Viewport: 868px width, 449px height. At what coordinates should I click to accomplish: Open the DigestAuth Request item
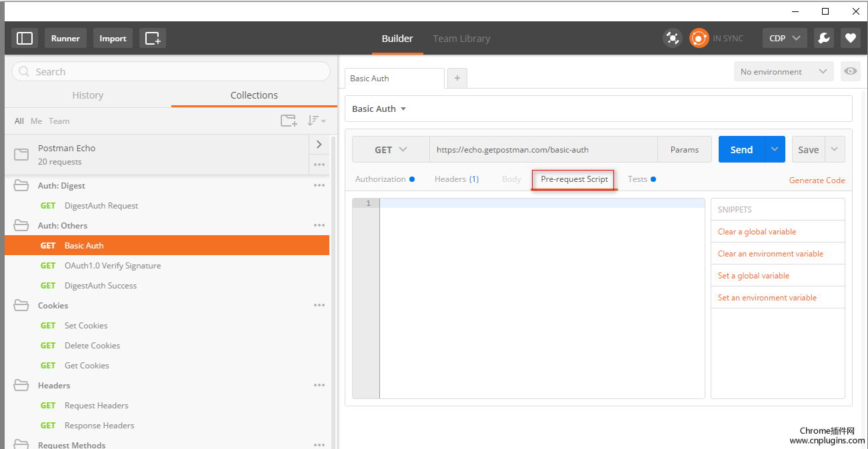point(167,205)
